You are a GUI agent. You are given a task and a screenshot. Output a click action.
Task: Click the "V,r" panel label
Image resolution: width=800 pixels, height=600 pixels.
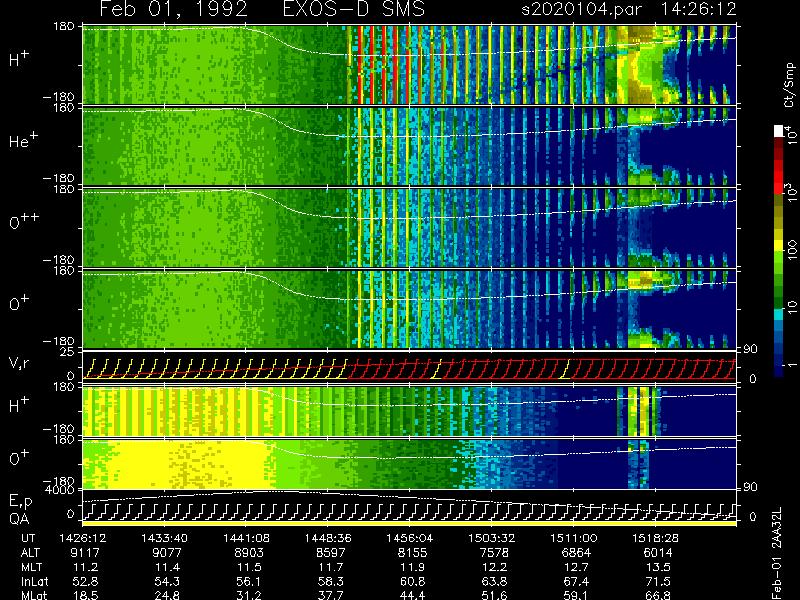(x=20, y=364)
